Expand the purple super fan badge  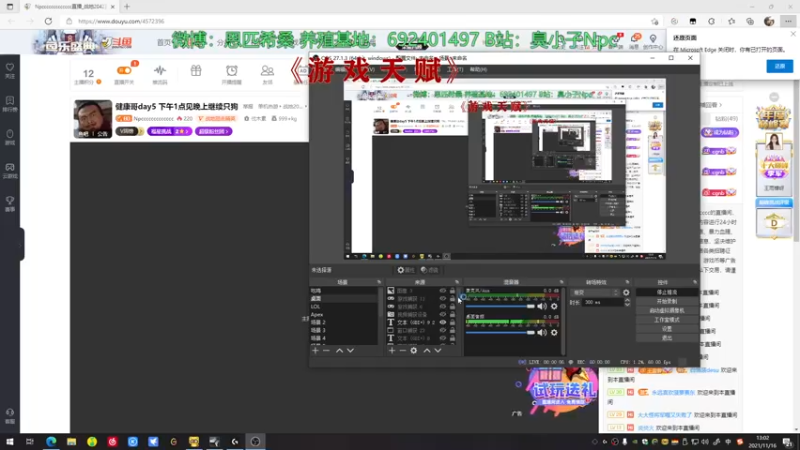[213, 132]
